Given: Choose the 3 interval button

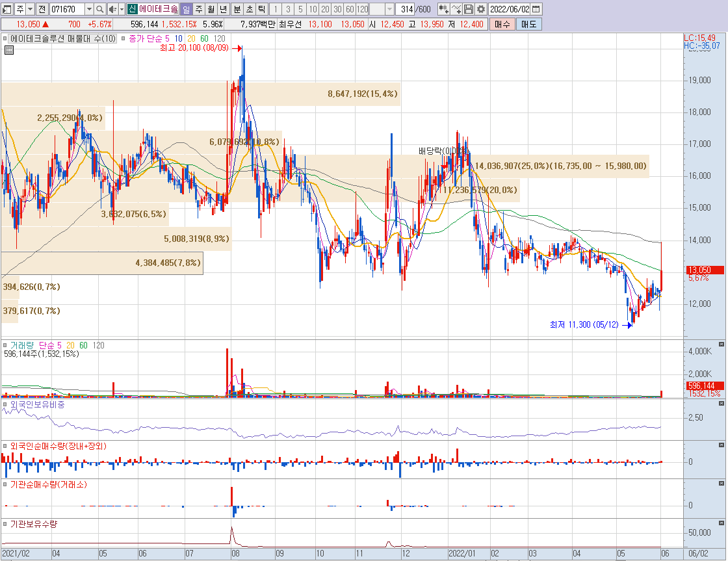Looking at the screenshot, I should click(x=288, y=9).
